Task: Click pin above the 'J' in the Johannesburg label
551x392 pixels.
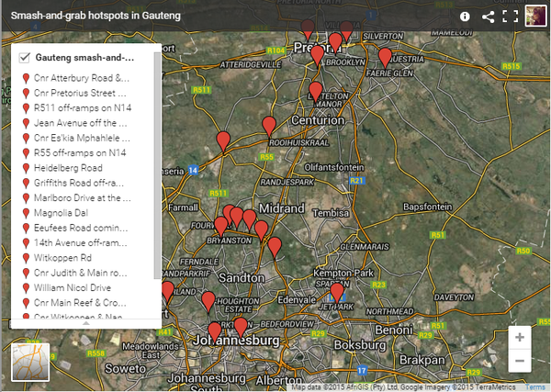Action: pyautogui.click(x=214, y=332)
